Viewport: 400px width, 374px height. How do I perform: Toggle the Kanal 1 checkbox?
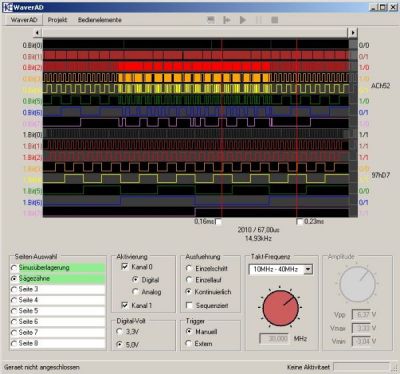point(125,305)
